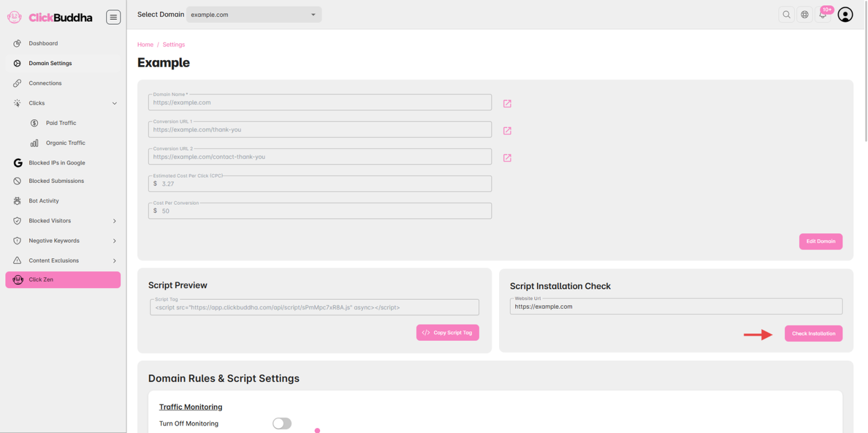Click the Negative Keywords shield icon
Viewport: 868px width, 433px height.
[17, 241]
